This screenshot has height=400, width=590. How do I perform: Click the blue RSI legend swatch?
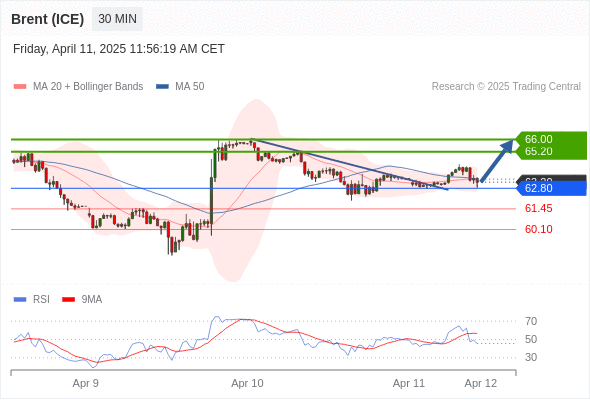[x=20, y=300]
